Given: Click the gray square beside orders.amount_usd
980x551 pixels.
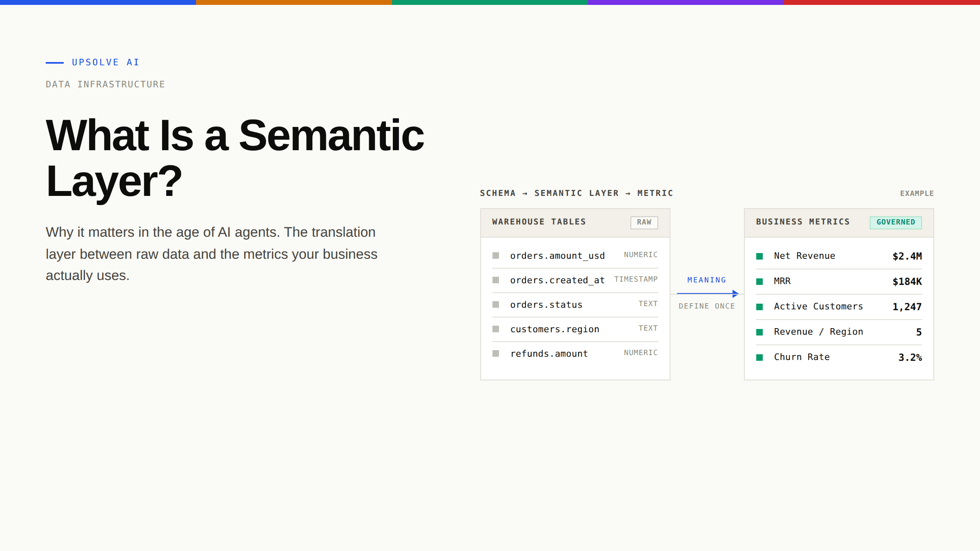Looking at the screenshot, I should pos(496,256).
